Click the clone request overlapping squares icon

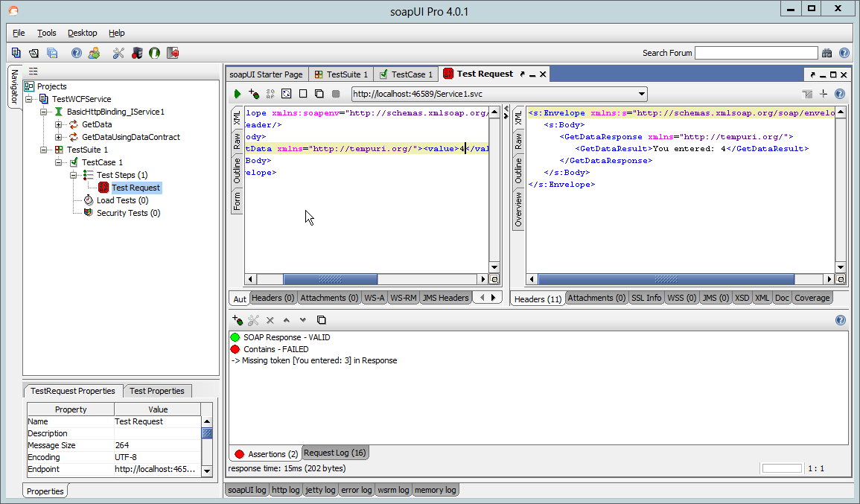tap(319, 94)
